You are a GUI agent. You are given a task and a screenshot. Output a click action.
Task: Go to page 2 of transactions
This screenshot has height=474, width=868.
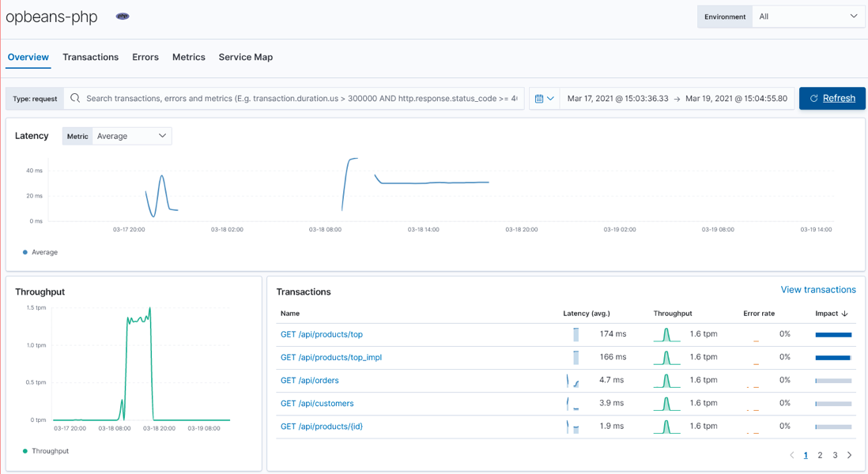(821, 455)
